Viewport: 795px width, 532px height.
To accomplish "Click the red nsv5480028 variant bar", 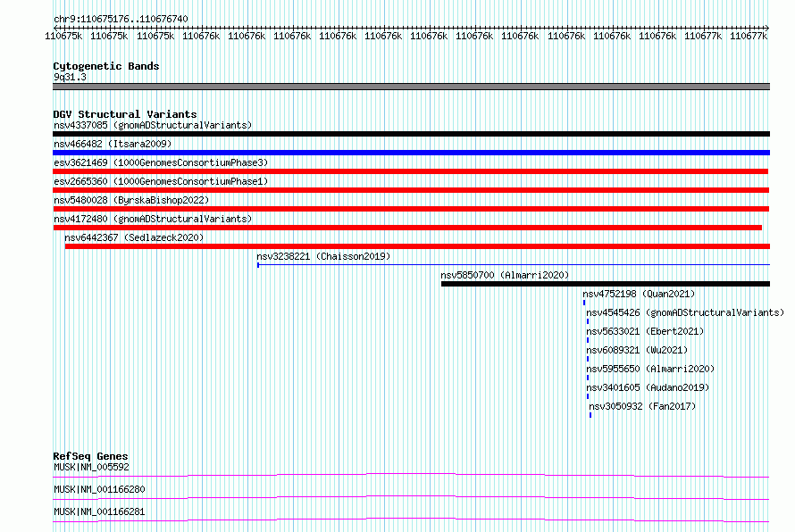I will click(411, 209).
